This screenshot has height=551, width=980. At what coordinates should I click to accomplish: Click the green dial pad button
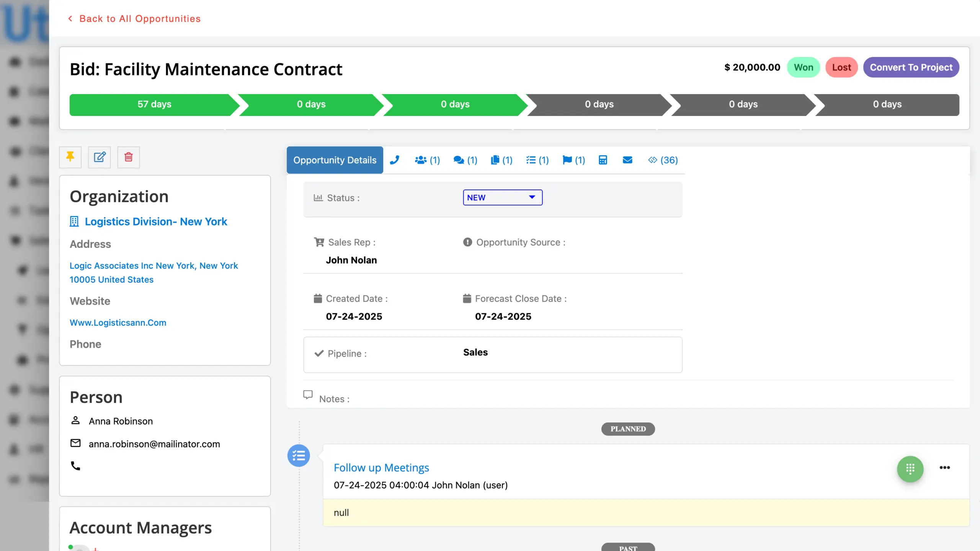[910, 469]
